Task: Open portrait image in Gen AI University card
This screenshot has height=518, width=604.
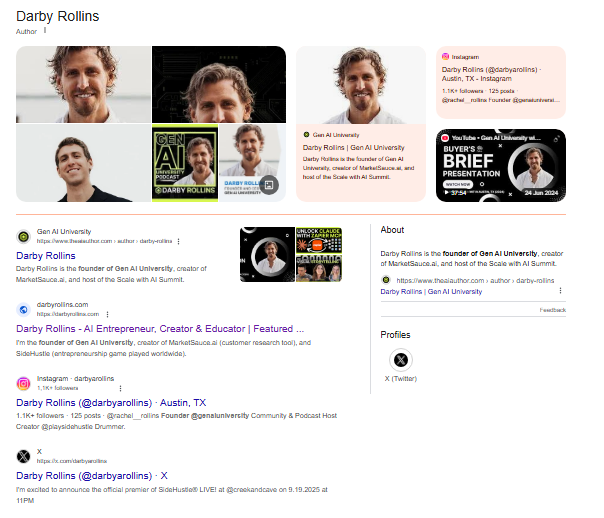Action: [361, 85]
